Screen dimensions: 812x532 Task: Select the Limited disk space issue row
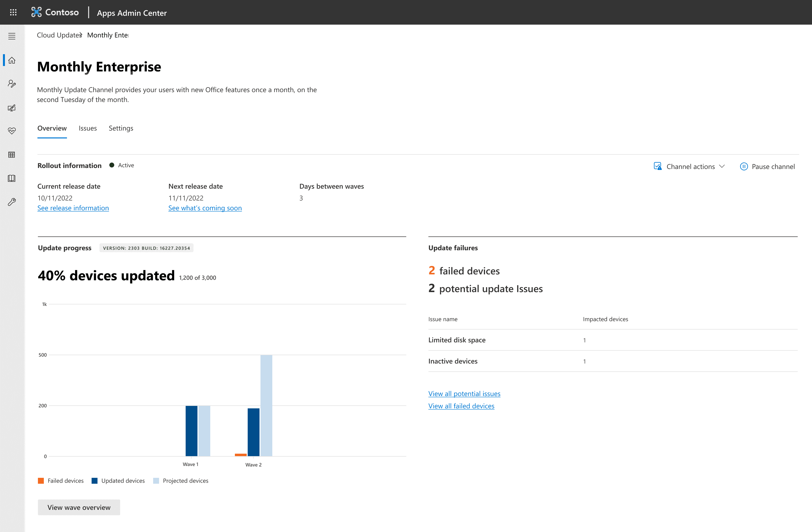(x=457, y=340)
